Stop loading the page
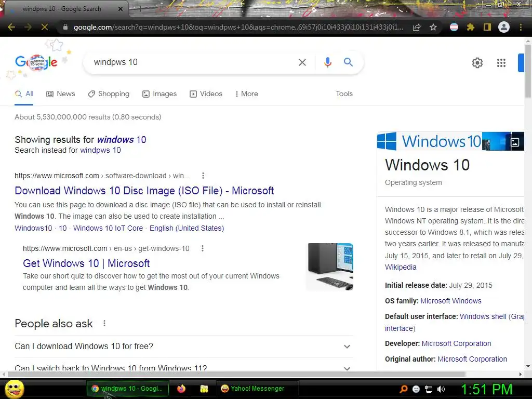The width and height of the screenshot is (532, 399). (45, 27)
